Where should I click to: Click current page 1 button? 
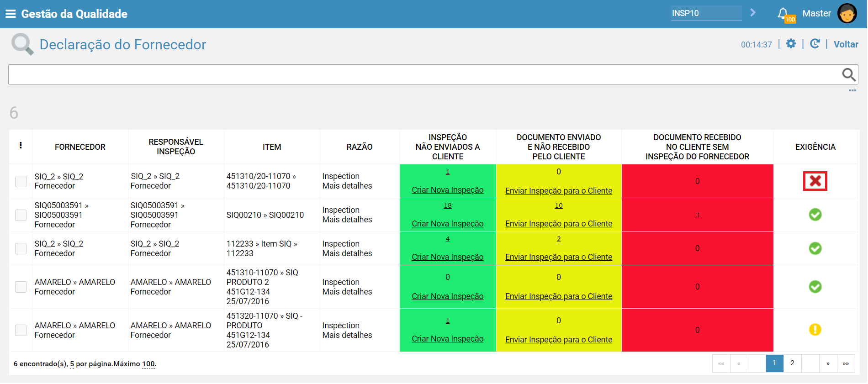pos(774,363)
